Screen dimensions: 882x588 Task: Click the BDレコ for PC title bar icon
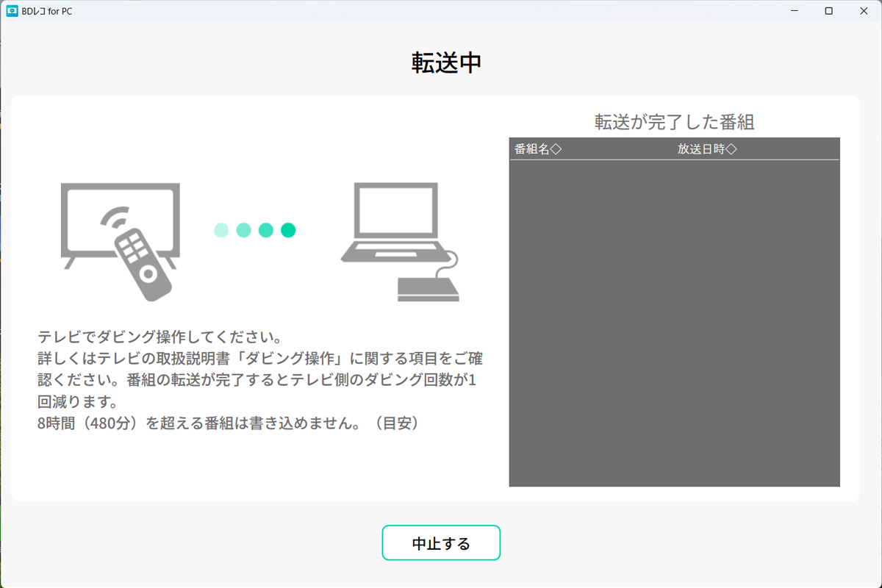[x=10, y=11]
